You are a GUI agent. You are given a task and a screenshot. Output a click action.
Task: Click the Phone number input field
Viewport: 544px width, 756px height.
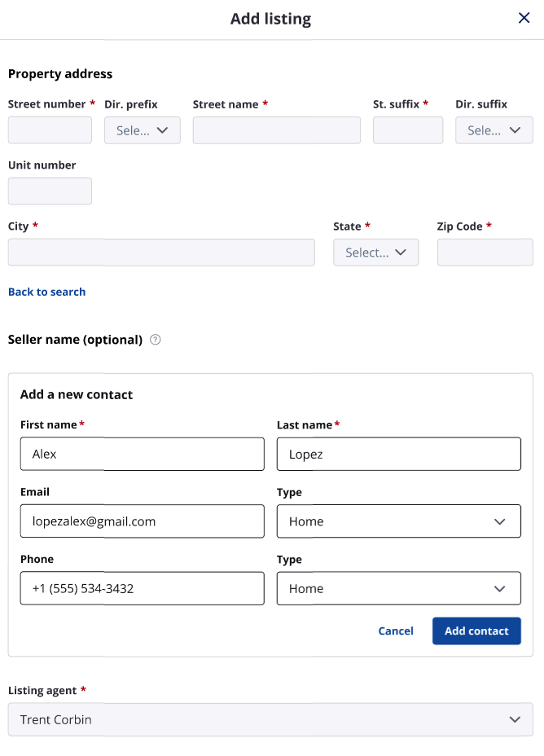(142, 588)
